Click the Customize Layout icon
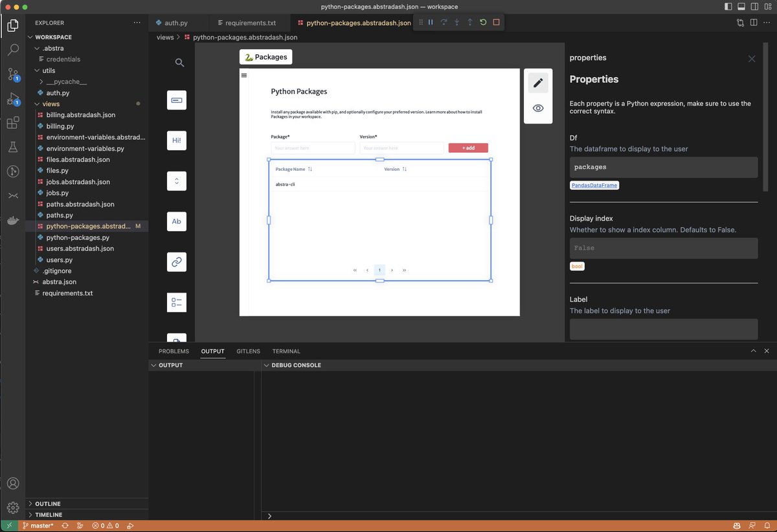Screen dimensions: 777x532 [x=767, y=6]
